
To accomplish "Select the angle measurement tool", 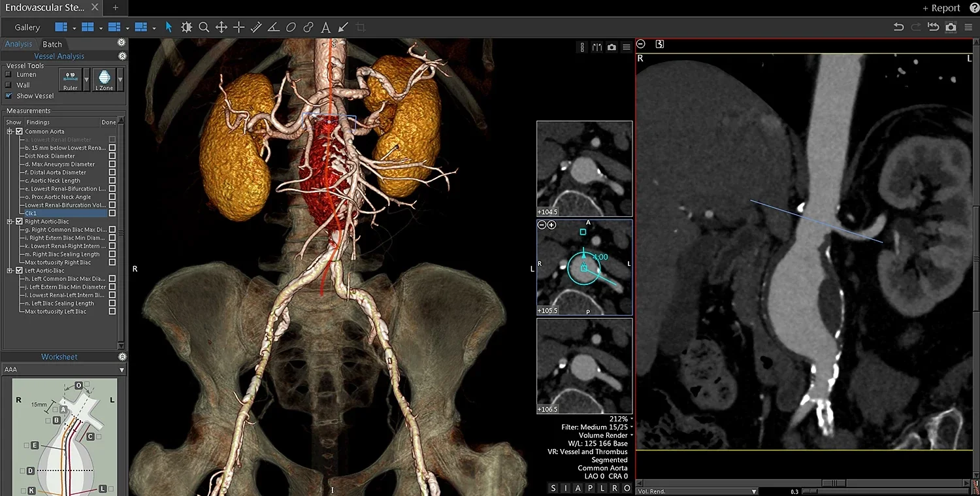I will click(274, 27).
